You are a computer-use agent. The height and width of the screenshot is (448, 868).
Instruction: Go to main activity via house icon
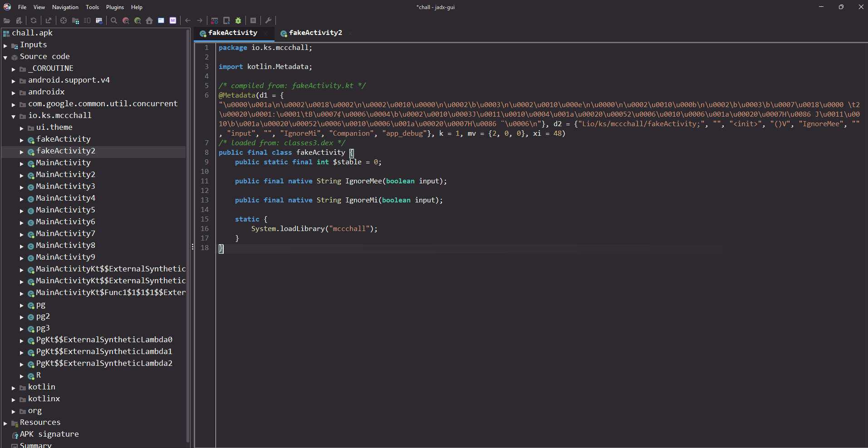[149, 20]
